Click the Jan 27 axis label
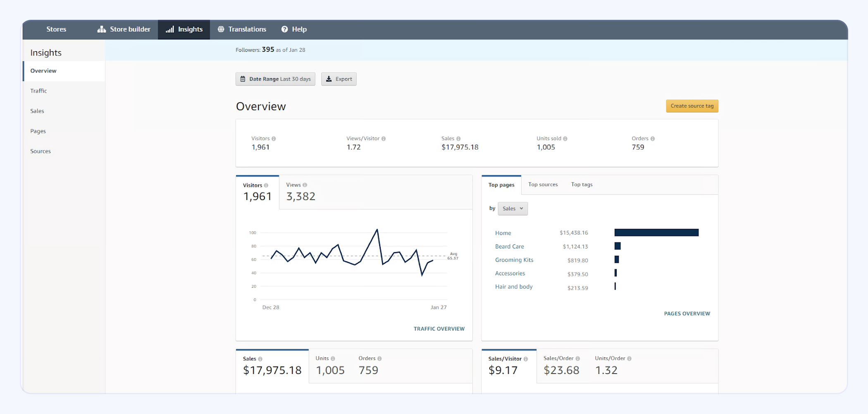 [439, 307]
